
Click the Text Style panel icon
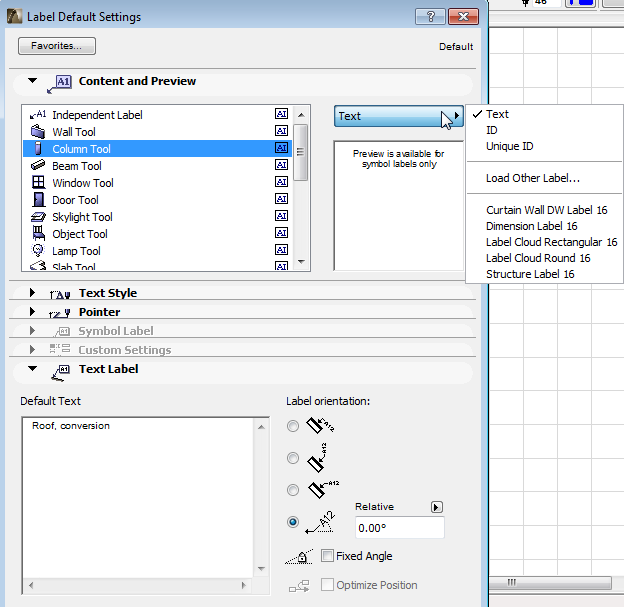(x=60, y=294)
